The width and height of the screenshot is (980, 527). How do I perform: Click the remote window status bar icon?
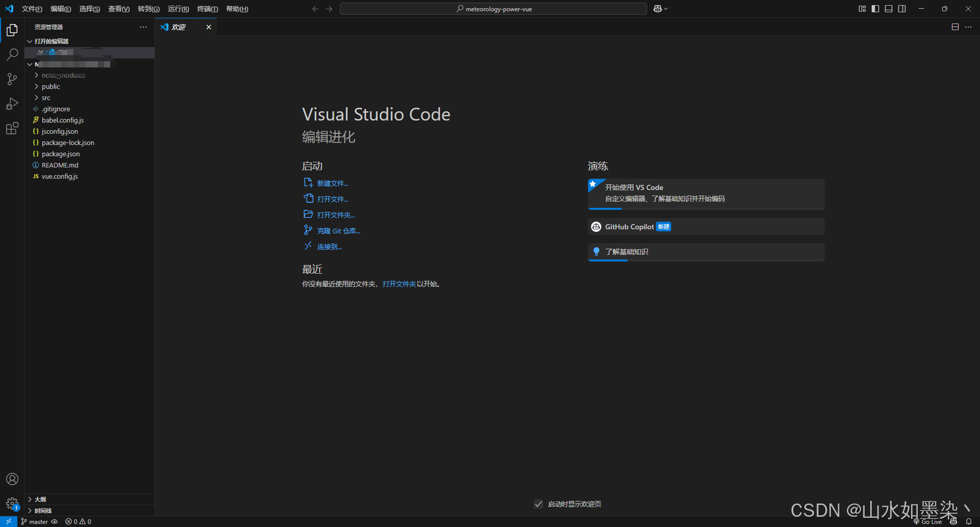9,521
